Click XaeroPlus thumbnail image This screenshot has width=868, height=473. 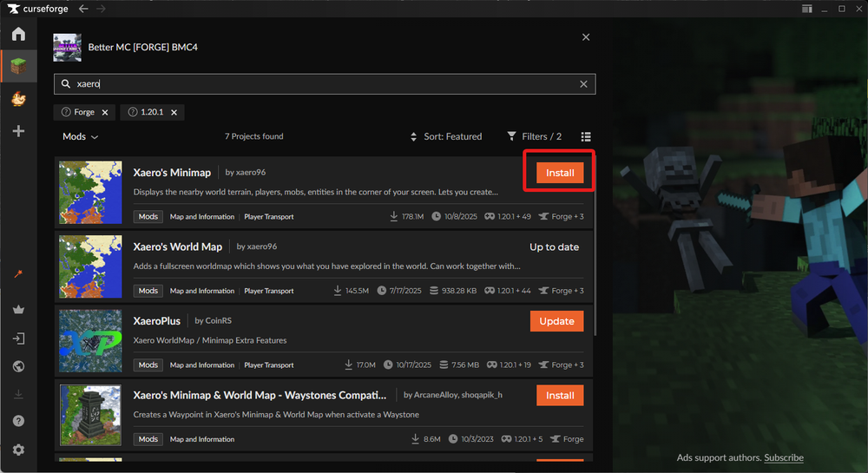click(x=90, y=341)
